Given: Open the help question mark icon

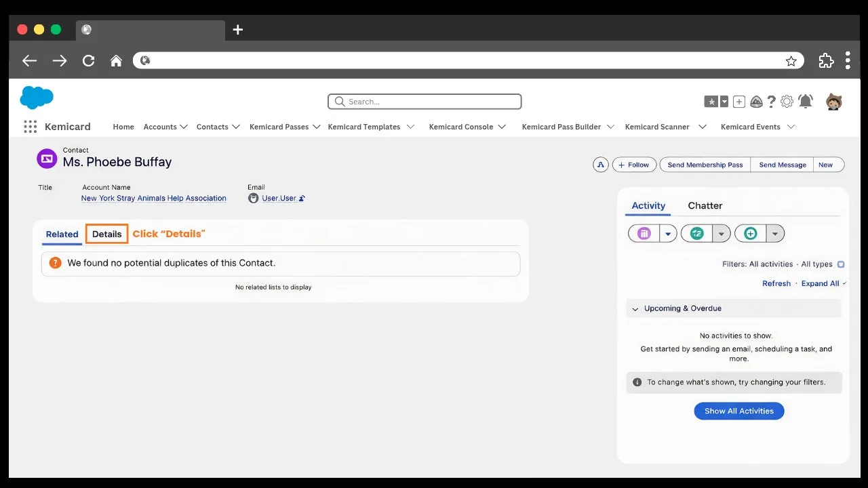Looking at the screenshot, I should tap(772, 102).
